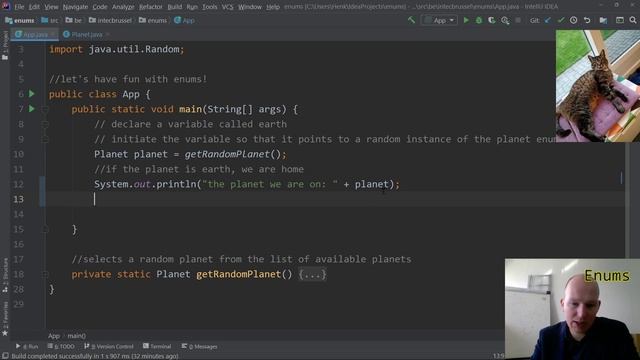Click the Git rollback undo-arrow icon
640x360 pixels.
click(x=587, y=20)
